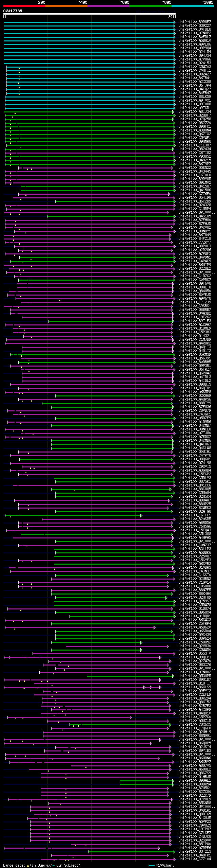This screenshot has width=217, height=868.
Task: Select hit UniRef100_Q39227
Action: pos(195,26)
